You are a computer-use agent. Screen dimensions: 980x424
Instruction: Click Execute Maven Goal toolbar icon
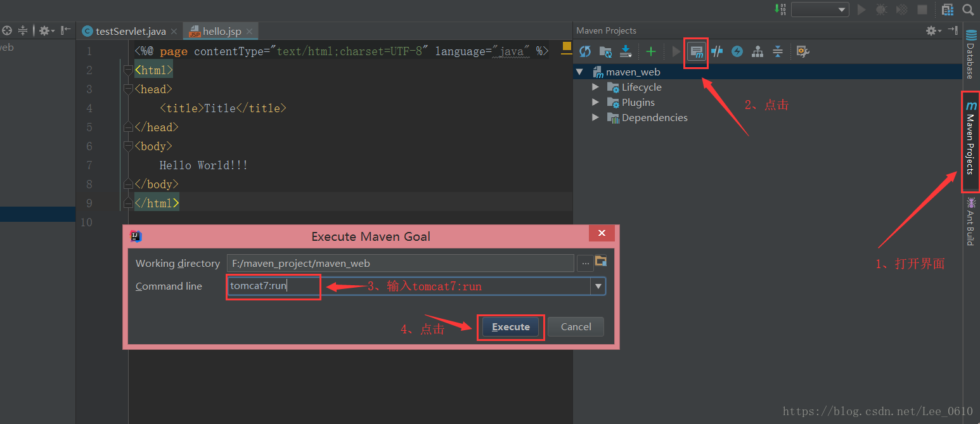tap(696, 51)
